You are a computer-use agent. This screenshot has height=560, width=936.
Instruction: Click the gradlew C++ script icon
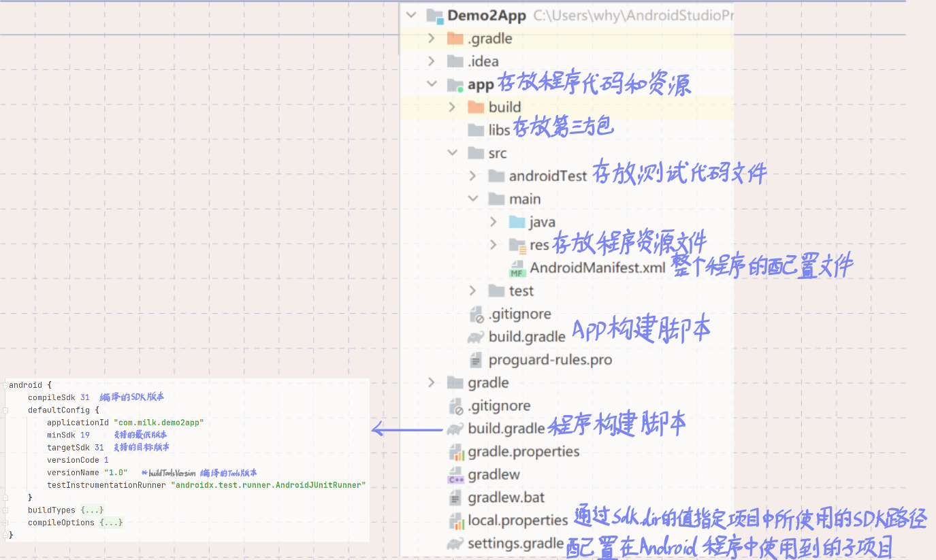455,475
